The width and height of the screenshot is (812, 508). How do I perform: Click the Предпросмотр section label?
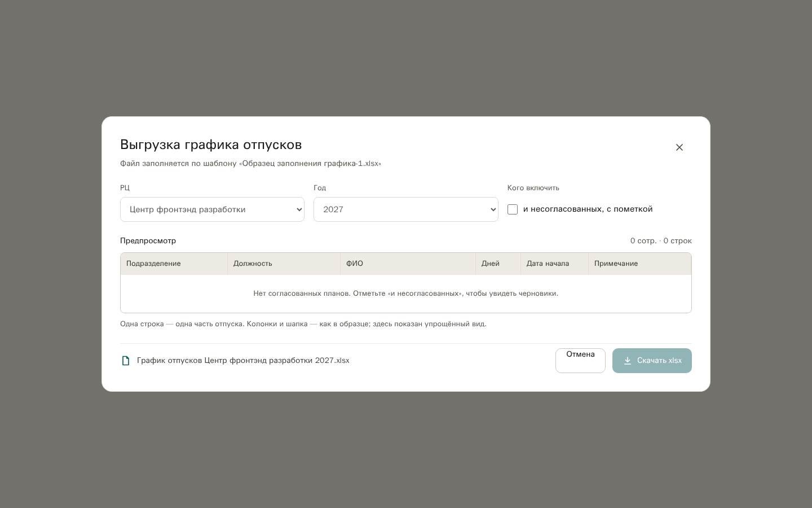tap(148, 240)
